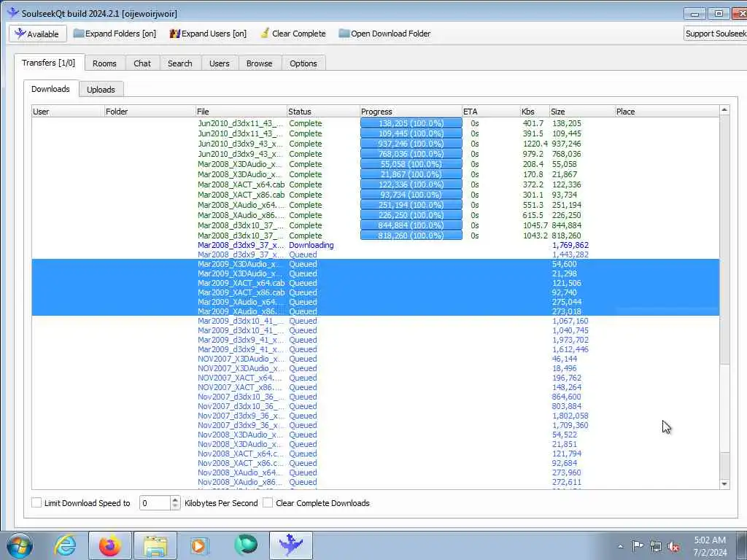Sort by the ETA column header
The width and height of the screenshot is (747, 560).
coord(491,112)
